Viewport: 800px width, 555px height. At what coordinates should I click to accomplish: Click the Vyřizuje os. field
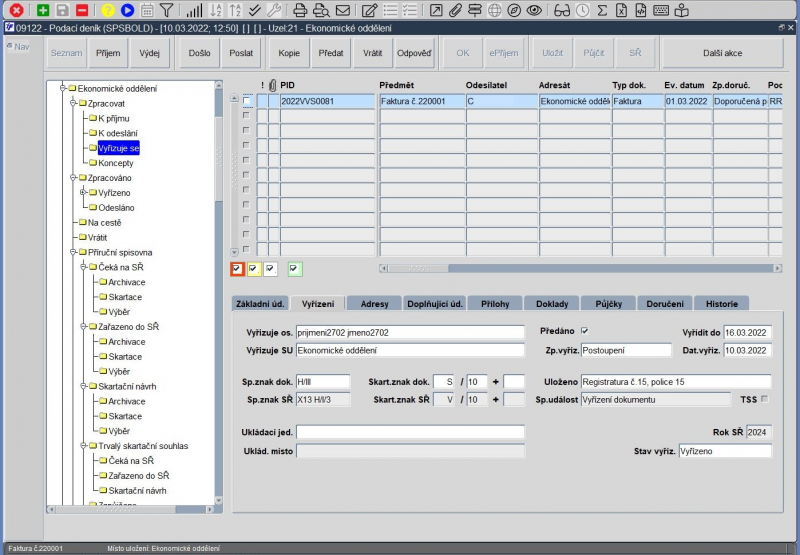coord(410,333)
